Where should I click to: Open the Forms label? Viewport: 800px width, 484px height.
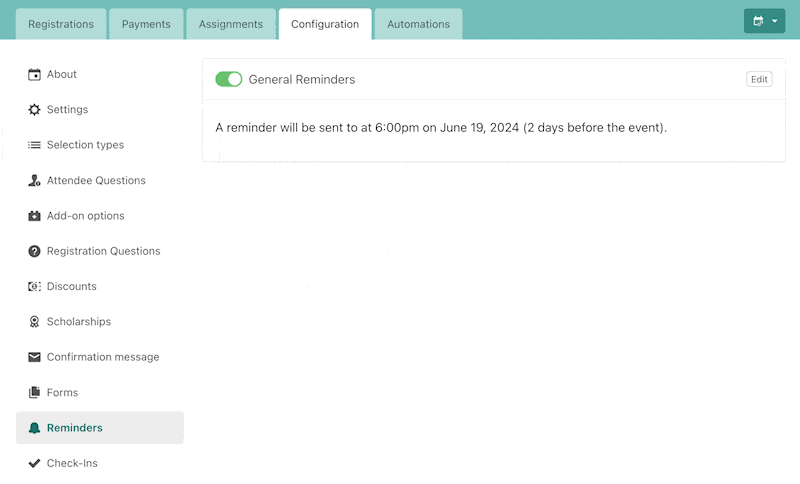[62, 393]
